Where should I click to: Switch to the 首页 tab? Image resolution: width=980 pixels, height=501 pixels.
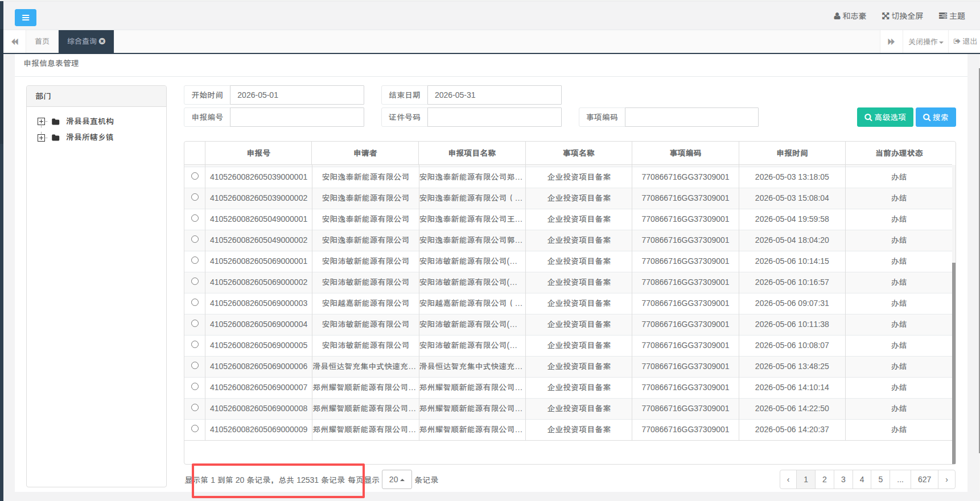[x=42, y=42]
